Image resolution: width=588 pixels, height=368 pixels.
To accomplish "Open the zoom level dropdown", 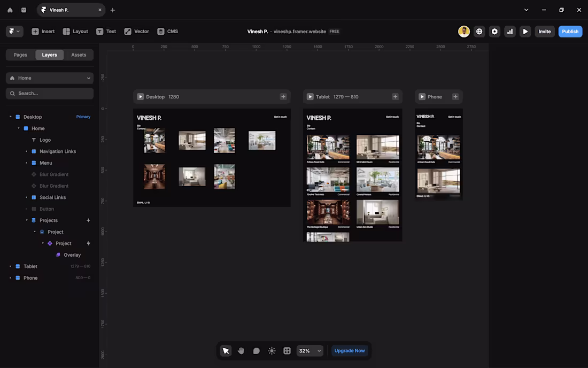I will [310, 350].
